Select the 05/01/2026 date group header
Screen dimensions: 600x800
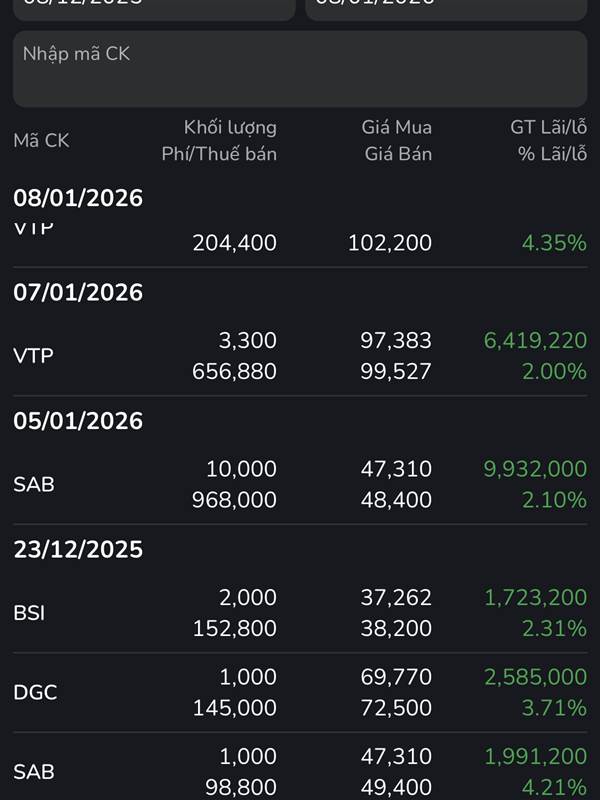78,421
